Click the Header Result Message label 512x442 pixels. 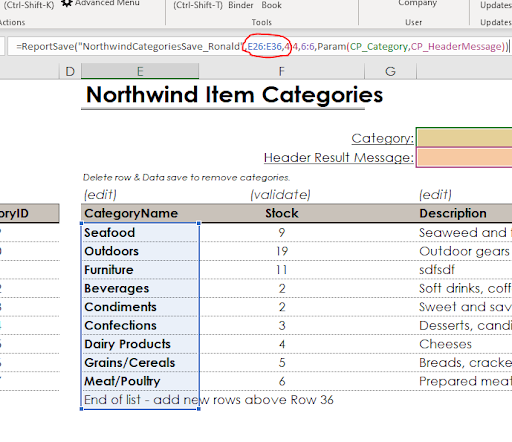pos(339,157)
